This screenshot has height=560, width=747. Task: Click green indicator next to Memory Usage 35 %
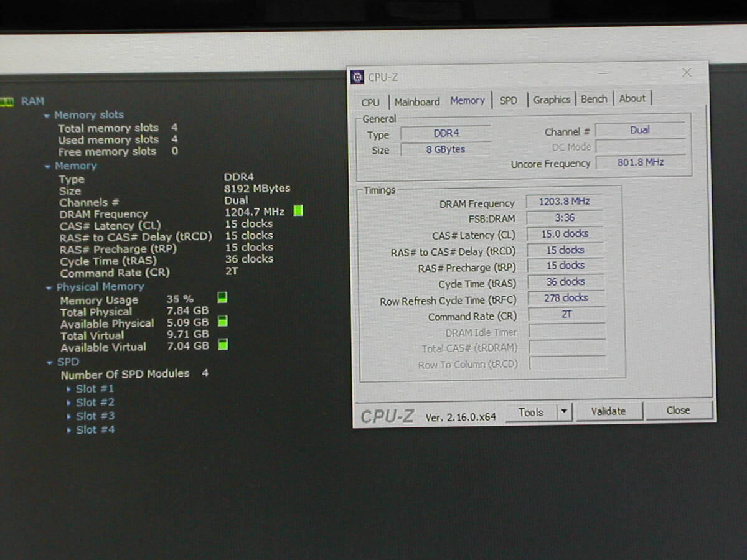point(222,297)
